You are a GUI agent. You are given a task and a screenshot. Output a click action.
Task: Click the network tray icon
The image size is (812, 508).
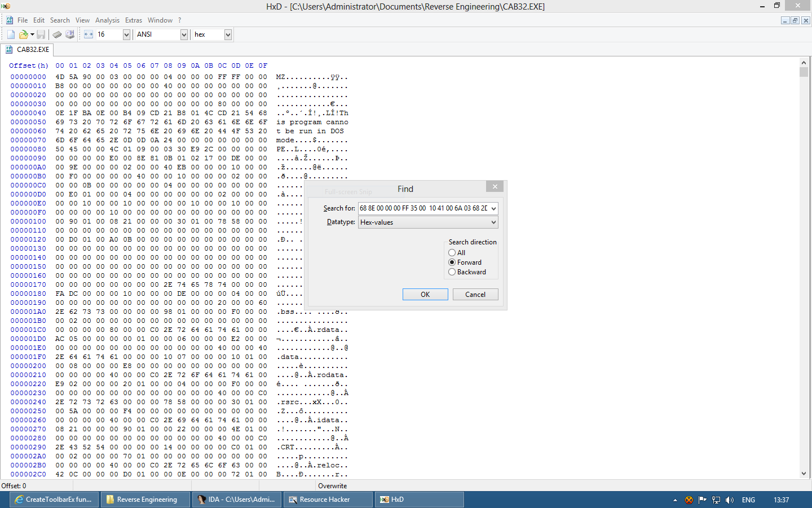[x=716, y=500]
